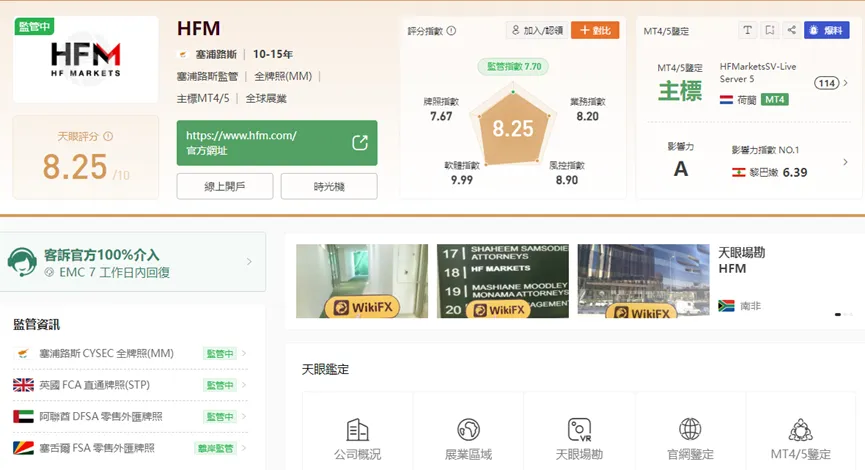Click the Netherlands flag icon

click(x=726, y=99)
